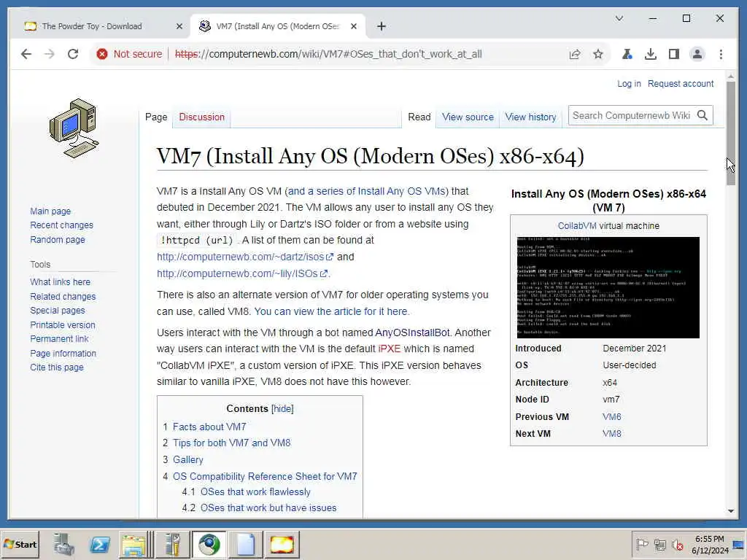
Task: Open Next VM link VM8
Action: [612, 434]
